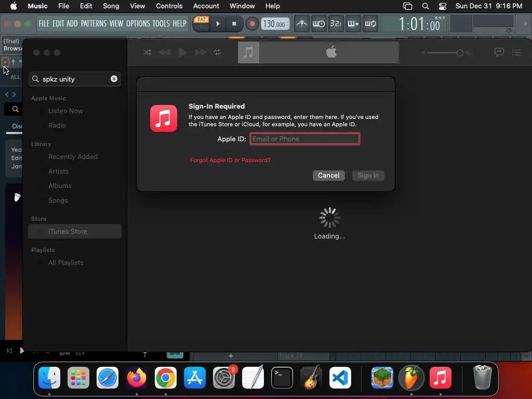Open Visual Studio Code from the Dock
Screen dimensions: 532x399
(340, 378)
